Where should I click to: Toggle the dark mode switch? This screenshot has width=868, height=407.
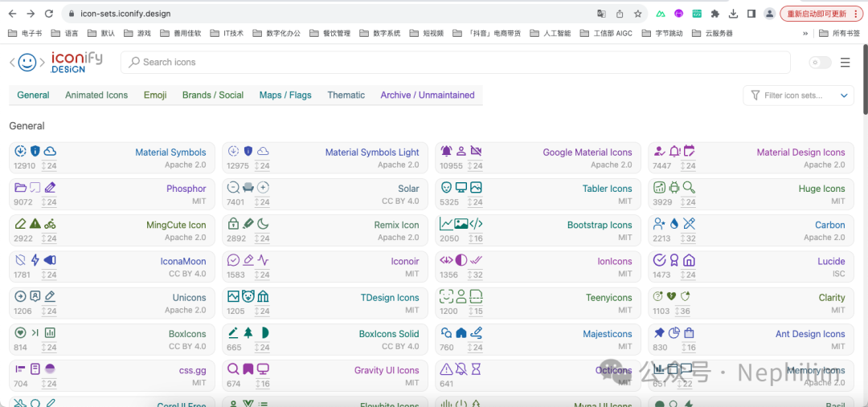(x=820, y=63)
